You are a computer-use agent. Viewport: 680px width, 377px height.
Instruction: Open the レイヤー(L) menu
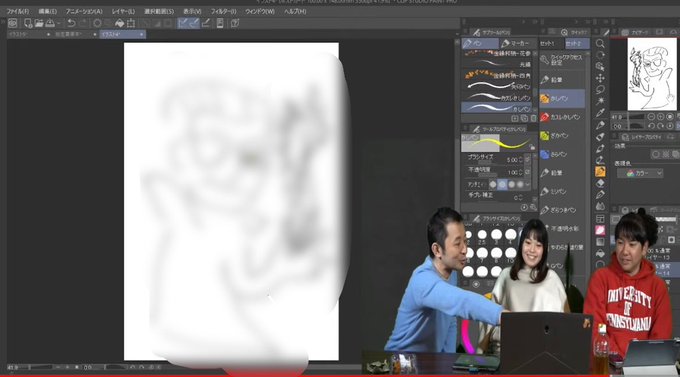pos(123,11)
